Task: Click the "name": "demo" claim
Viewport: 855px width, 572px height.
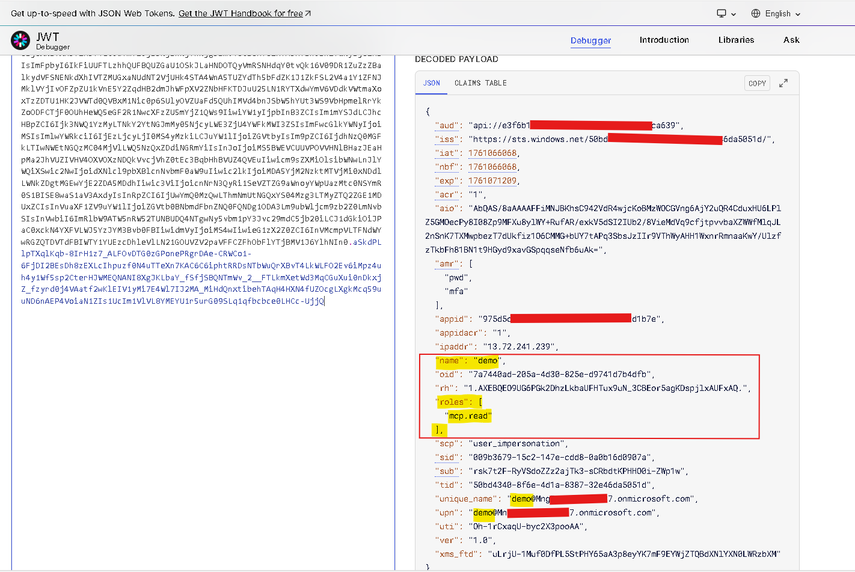Action: coord(467,360)
